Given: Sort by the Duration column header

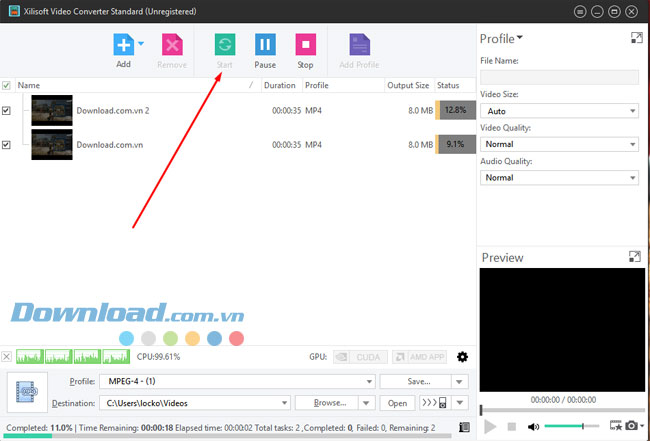Looking at the screenshot, I should [x=282, y=85].
